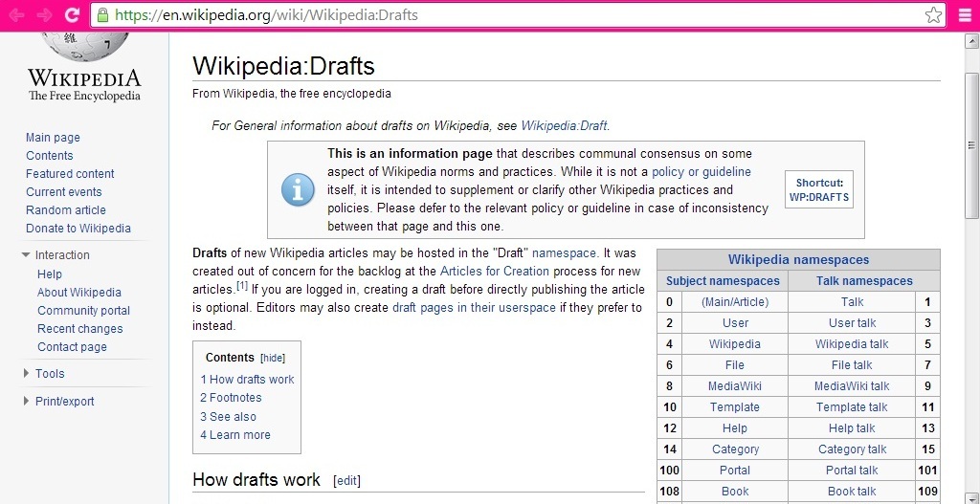Open Wikipedia talk namespace link
The height and width of the screenshot is (504, 980).
point(852,344)
